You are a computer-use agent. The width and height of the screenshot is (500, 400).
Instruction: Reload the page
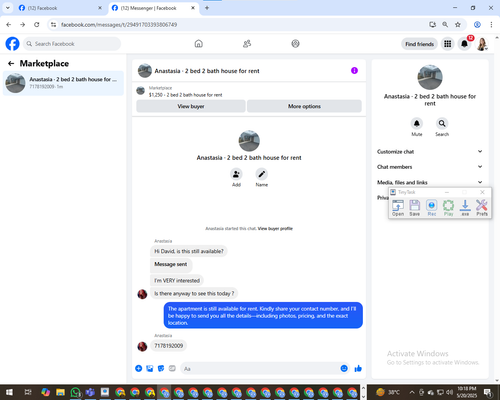(x=37, y=25)
